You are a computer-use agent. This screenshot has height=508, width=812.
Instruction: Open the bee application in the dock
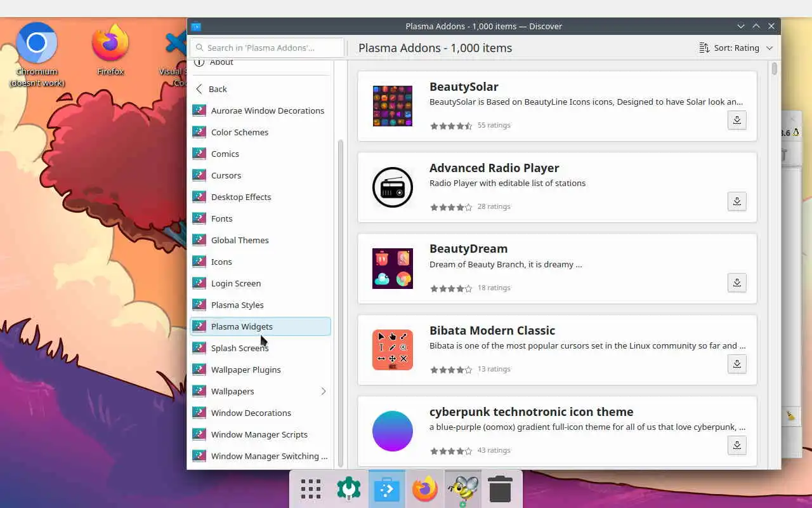click(x=462, y=490)
